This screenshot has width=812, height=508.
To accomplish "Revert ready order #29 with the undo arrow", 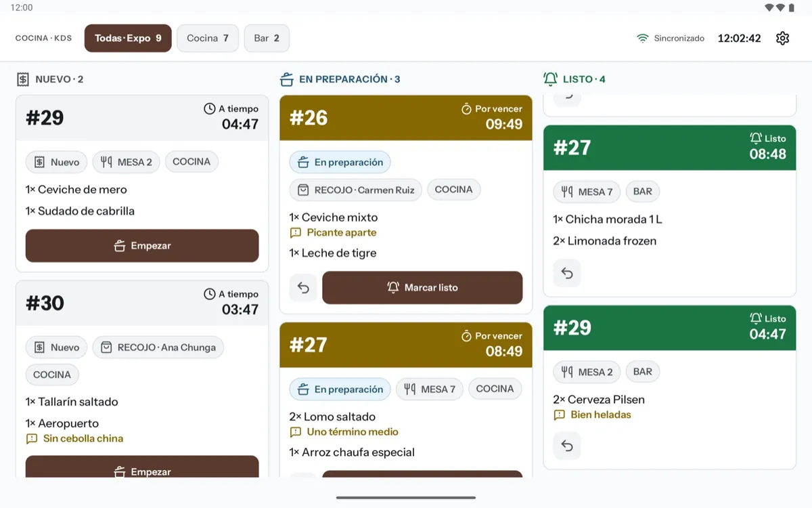I will [567, 446].
